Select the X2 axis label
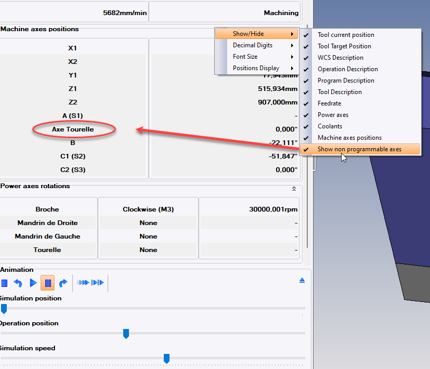Viewport: 430px width, 369px height. [73, 62]
